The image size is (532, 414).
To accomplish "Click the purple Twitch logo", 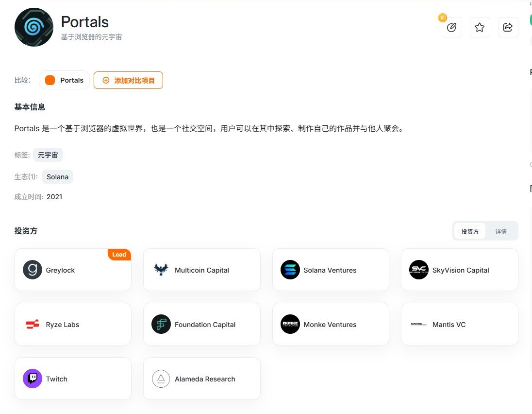I will 33,379.
